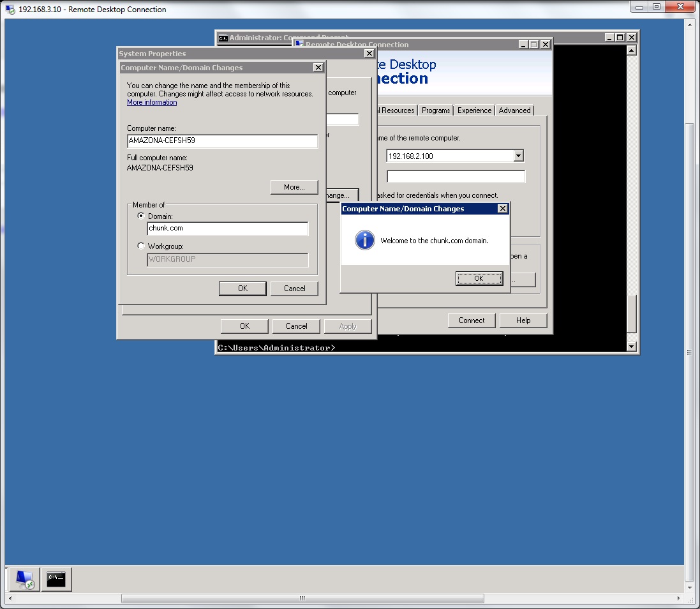Select the Domain radio button
700x609 pixels.
[141, 216]
